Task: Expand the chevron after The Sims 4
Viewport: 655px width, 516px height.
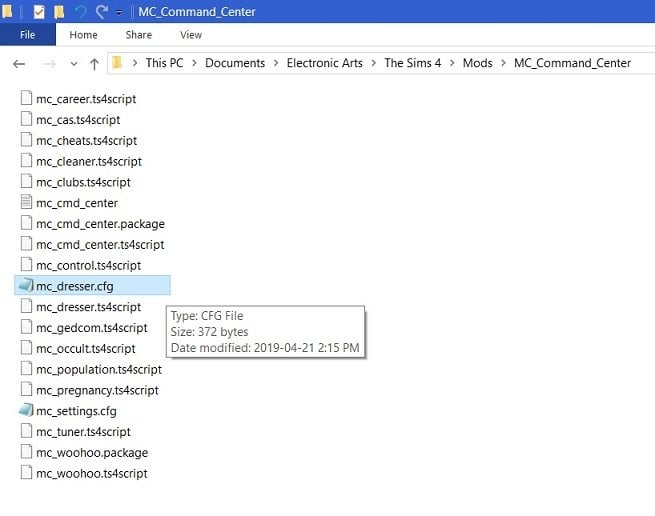Action: point(452,63)
